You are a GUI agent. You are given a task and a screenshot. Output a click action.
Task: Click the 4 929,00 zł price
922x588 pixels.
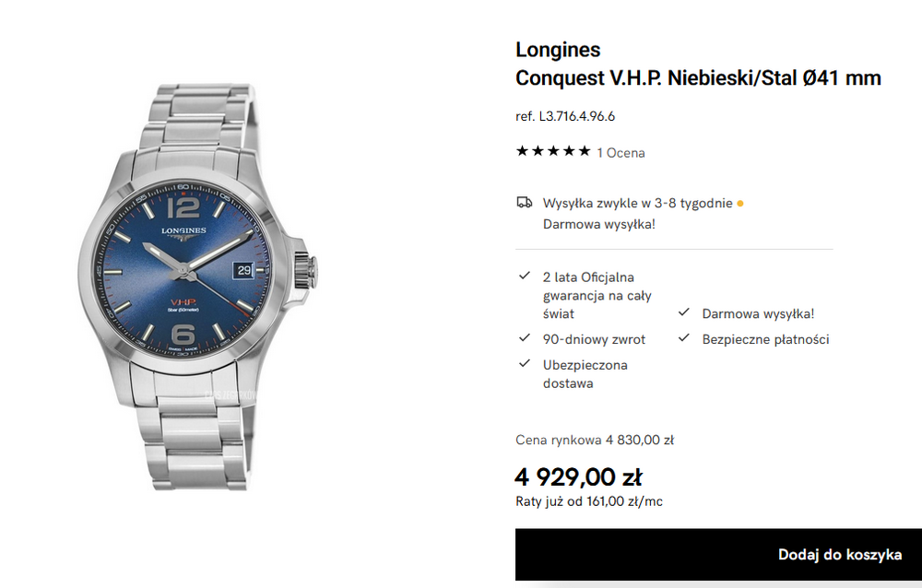pyautogui.click(x=579, y=476)
